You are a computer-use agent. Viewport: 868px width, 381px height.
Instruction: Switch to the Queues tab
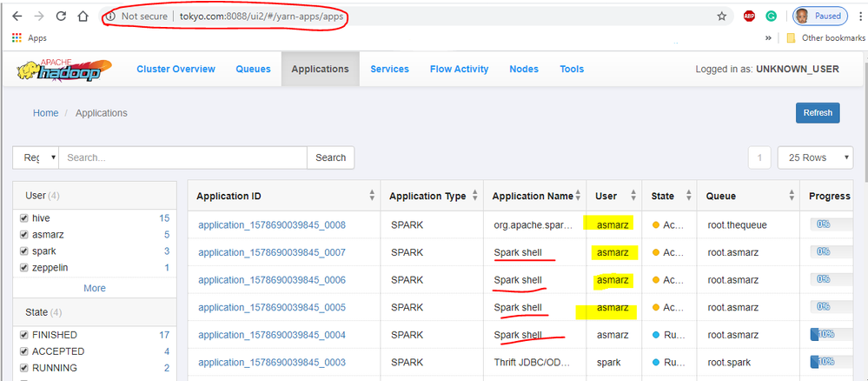point(253,69)
